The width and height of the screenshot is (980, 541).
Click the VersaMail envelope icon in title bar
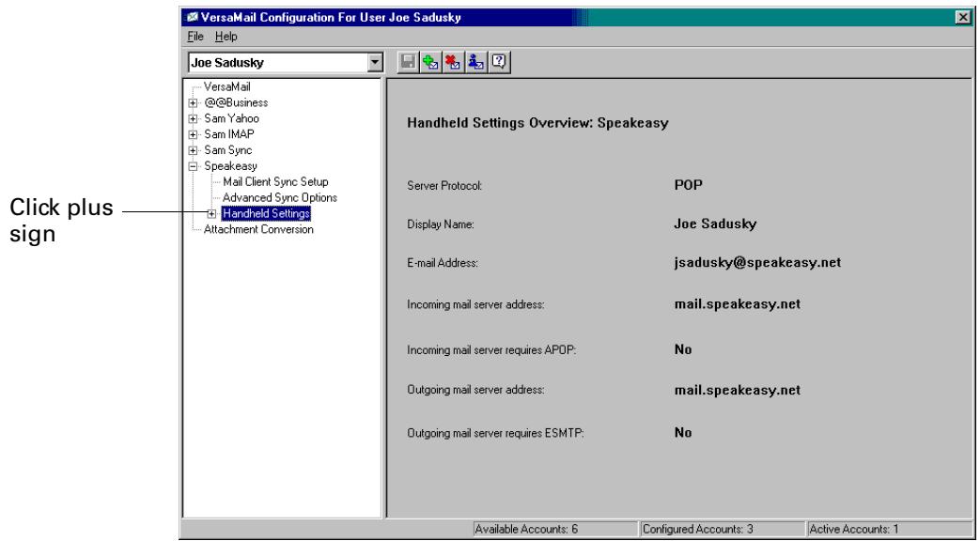coord(193,18)
